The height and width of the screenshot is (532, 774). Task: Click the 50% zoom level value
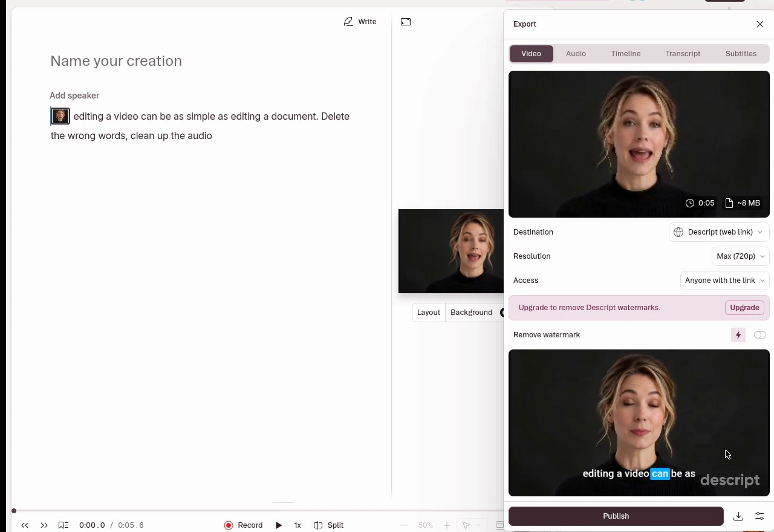(426, 525)
